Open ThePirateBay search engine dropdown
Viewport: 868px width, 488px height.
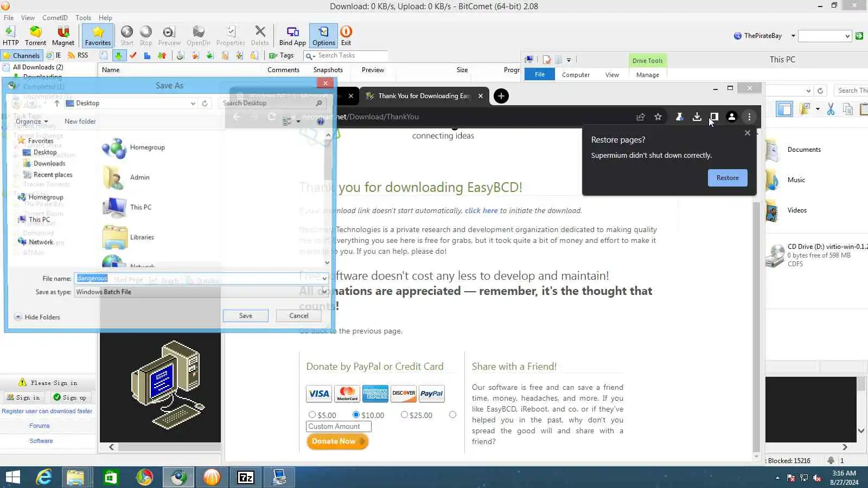[793, 36]
